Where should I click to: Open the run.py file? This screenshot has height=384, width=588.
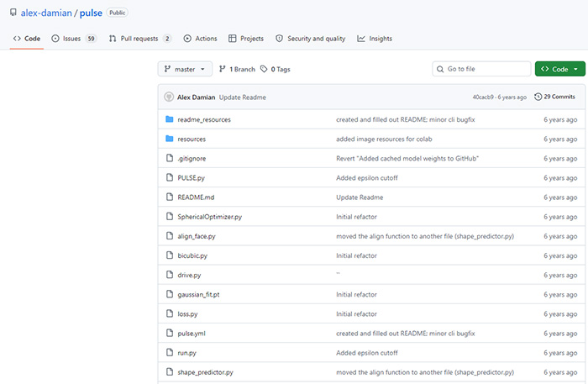click(x=186, y=353)
